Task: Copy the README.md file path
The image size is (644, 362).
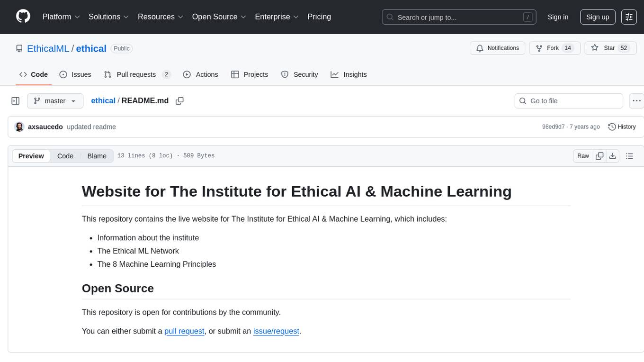Action: click(x=179, y=101)
